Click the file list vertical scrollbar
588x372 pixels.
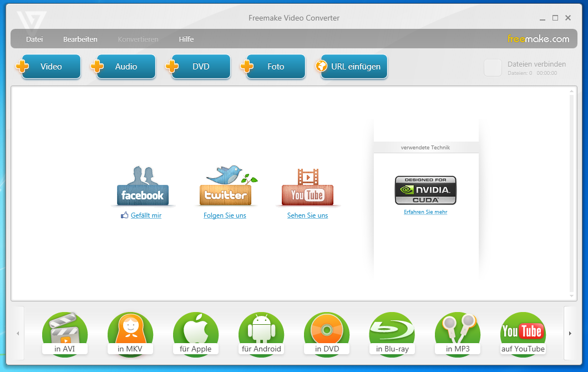point(571,193)
